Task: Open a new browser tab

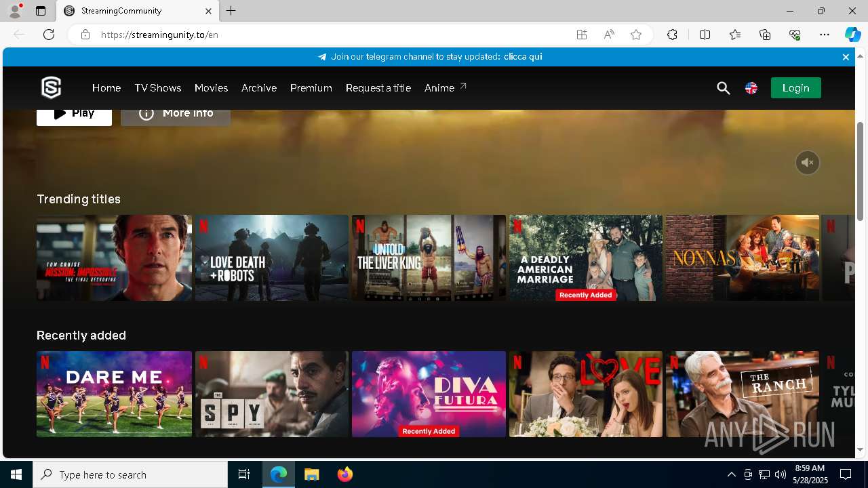Action: click(x=231, y=11)
